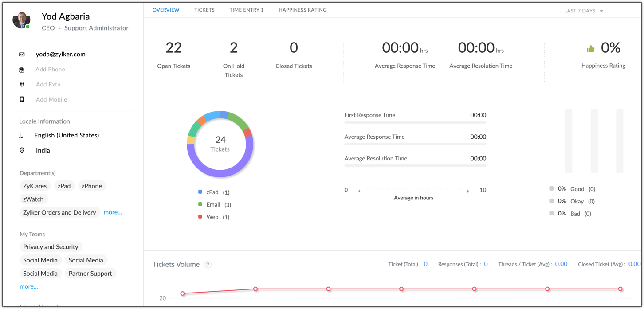
Task: Click the email envelope icon
Action: click(x=22, y=55)
